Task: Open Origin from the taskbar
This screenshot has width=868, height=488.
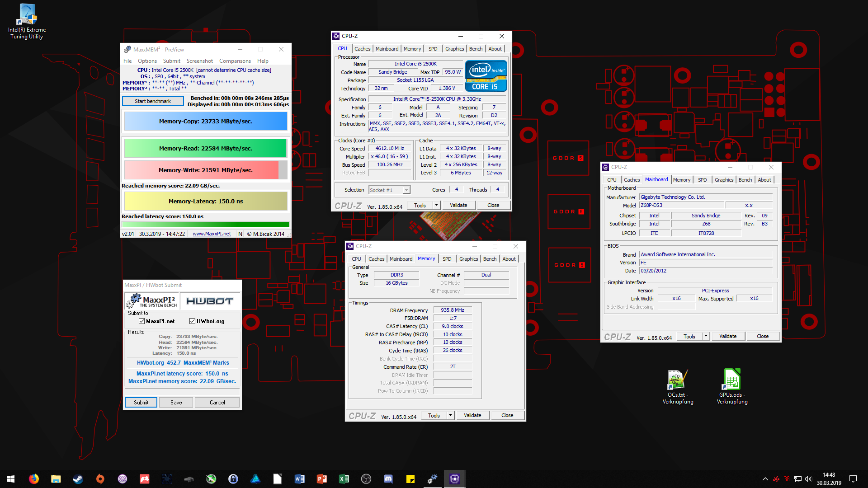Action: [x=100, y=479]
